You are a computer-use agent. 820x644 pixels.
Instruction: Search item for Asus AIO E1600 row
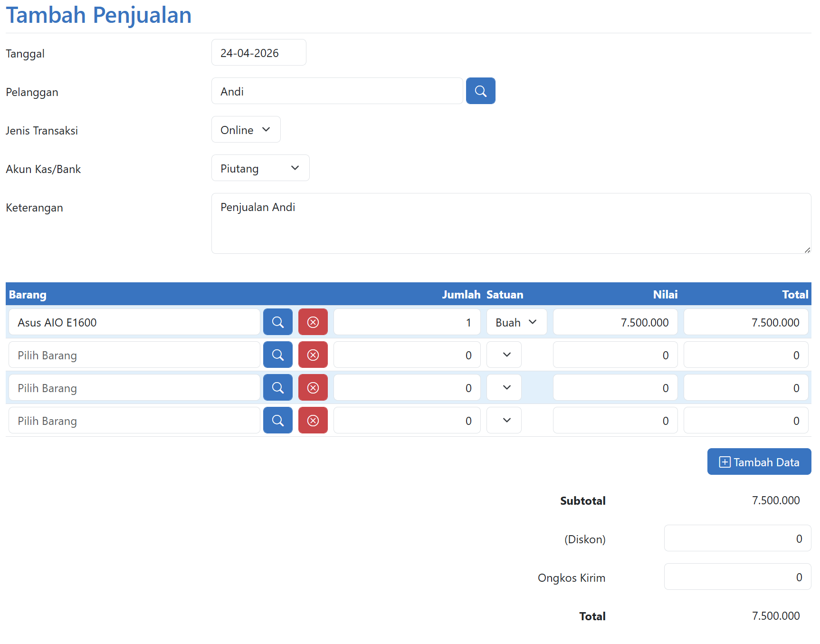[x=278, y=322]
